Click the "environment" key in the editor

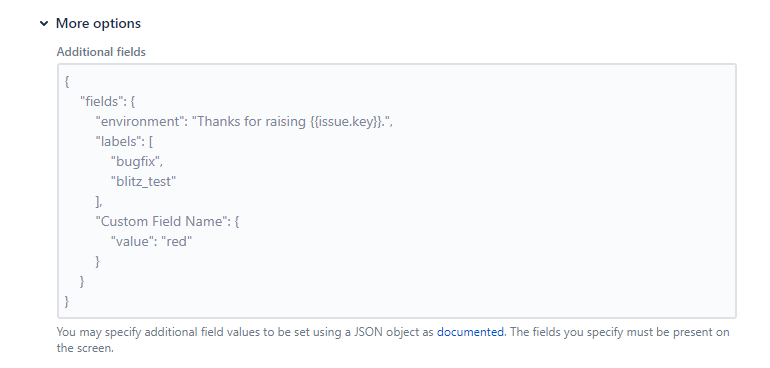(x=138, y=121)
